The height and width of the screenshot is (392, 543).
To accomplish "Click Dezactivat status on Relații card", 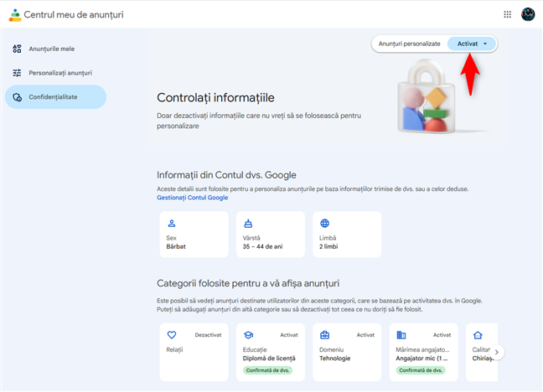I will tap(208, 335).
